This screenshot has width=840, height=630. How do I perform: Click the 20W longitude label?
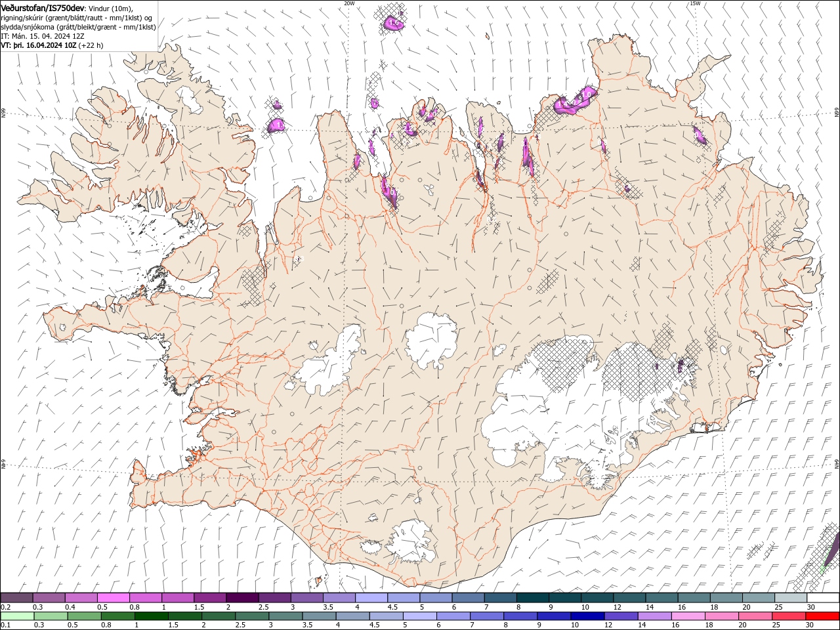[x=349, y=3]
